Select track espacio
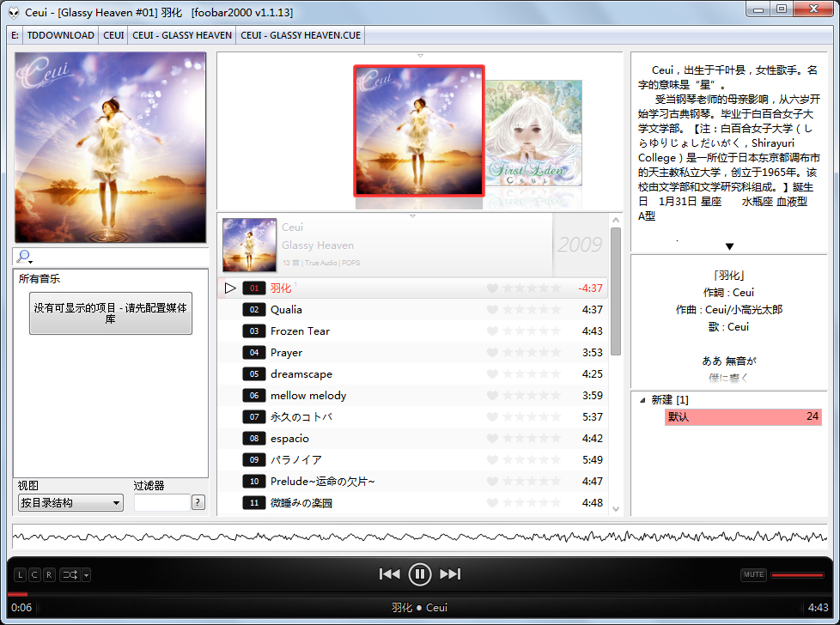The height and width of the screenshot is (625, 840). coord(413,438)
